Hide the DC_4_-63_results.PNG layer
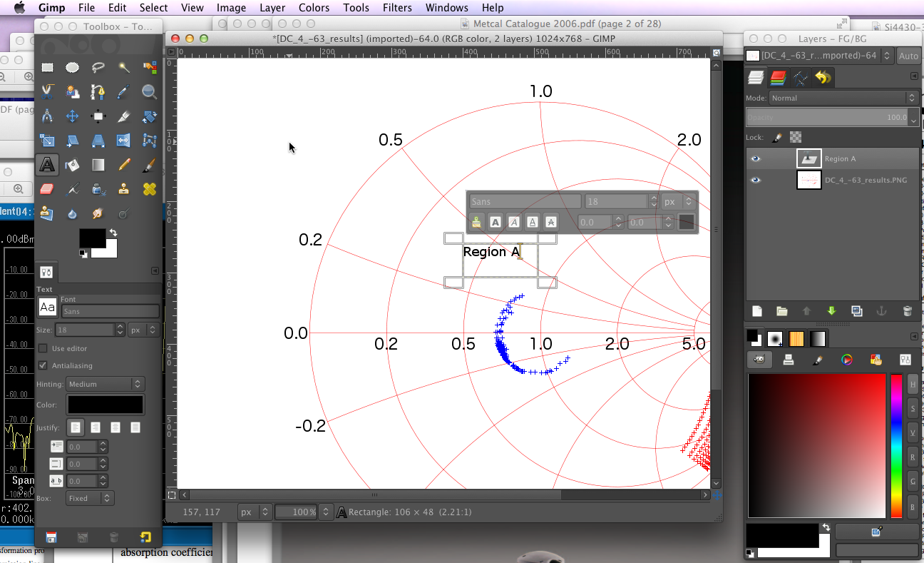The width and height of the screenshot is (924, 563). pyautogui.click(x=756, y=181)
